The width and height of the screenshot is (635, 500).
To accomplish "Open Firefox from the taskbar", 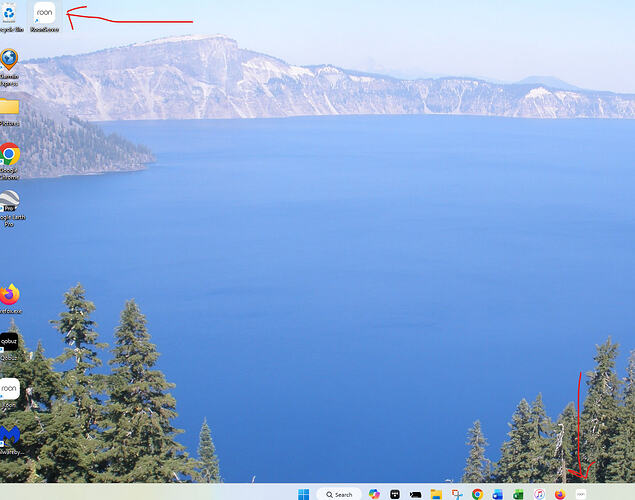I will (x=560, y=494).
